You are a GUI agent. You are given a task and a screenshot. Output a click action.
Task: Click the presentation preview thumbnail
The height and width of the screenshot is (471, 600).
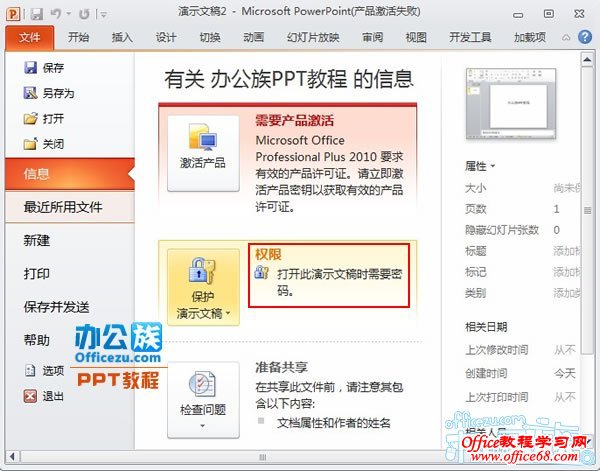[511, 103]
